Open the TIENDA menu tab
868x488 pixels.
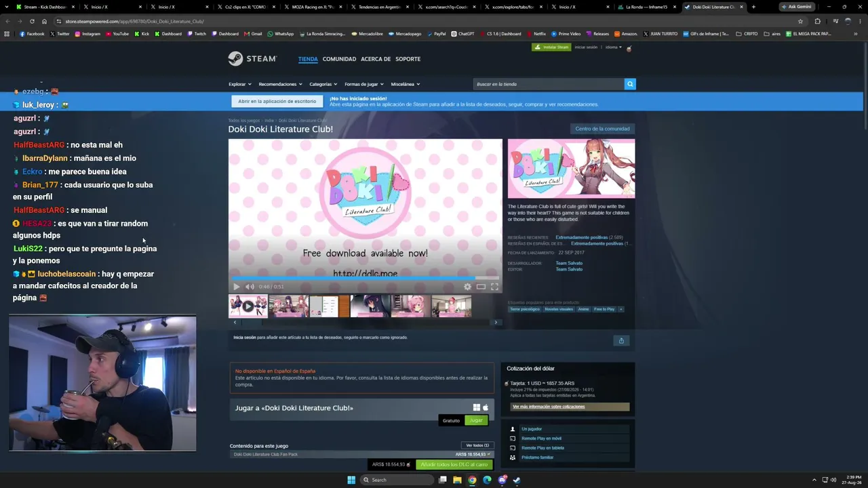click(x=308, y=59)
